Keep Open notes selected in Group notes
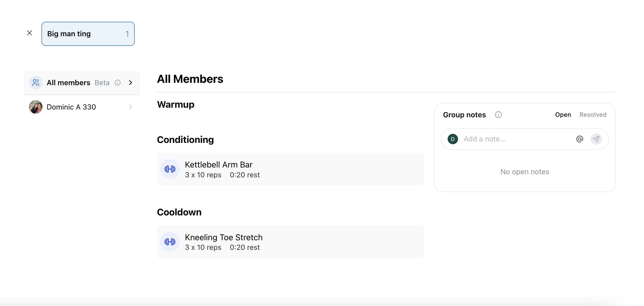 pyautogui.click(x=563, y=114)
